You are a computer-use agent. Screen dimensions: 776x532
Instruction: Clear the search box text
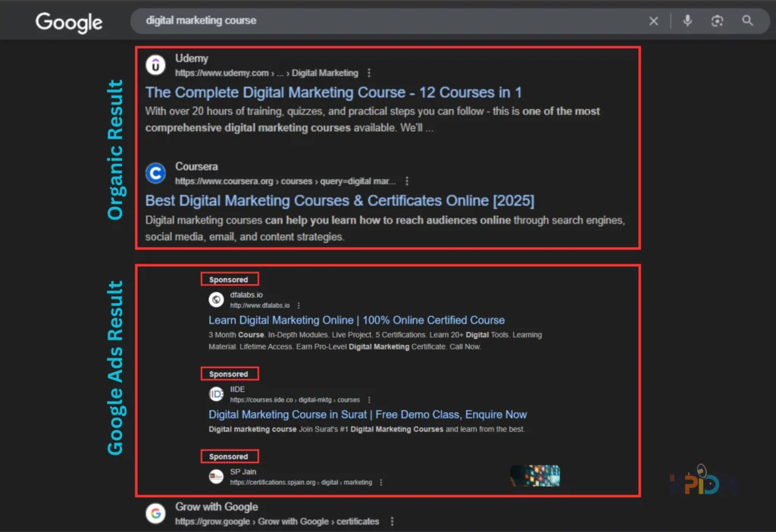(653, 21)
